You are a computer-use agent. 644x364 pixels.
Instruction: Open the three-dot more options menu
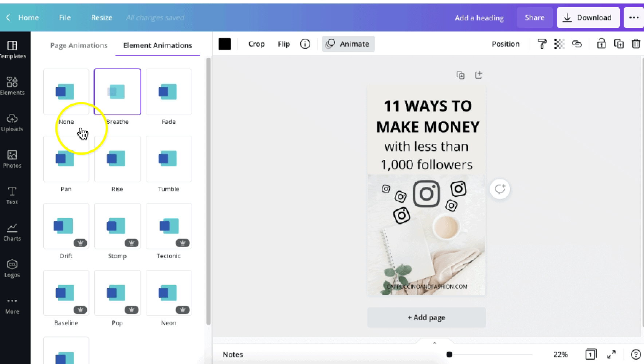[634, 18]
